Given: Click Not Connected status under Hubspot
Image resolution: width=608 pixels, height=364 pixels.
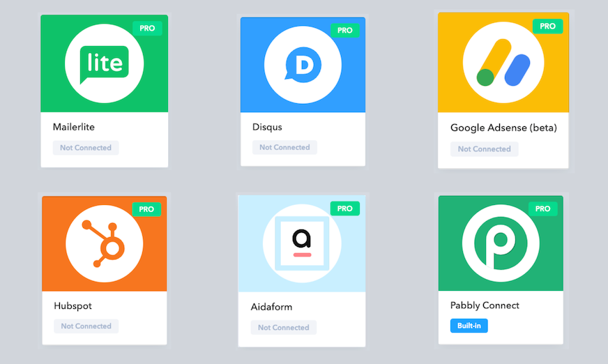Looking at the screenshot, I should click(86, 326).
